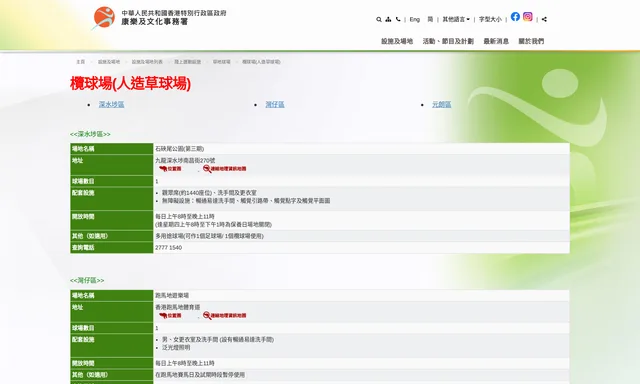Select the 泛光燈照明 facility item
This screenshot has height=384, width=640.
176,348
